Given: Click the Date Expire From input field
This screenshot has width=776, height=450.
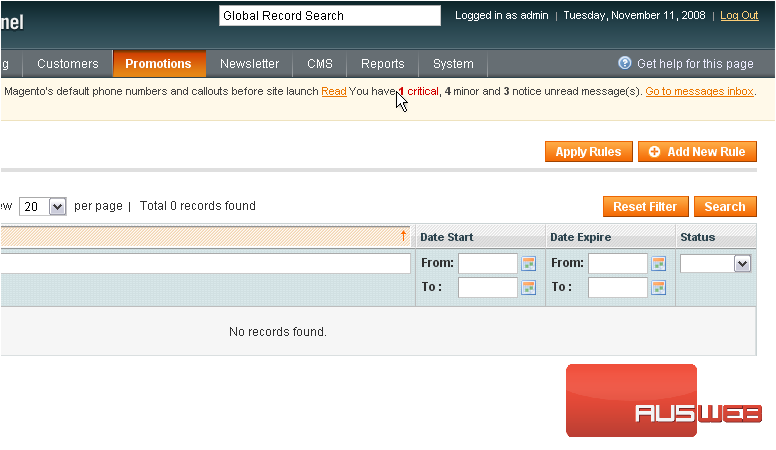Looking at the screenshot, I should 617,264.
